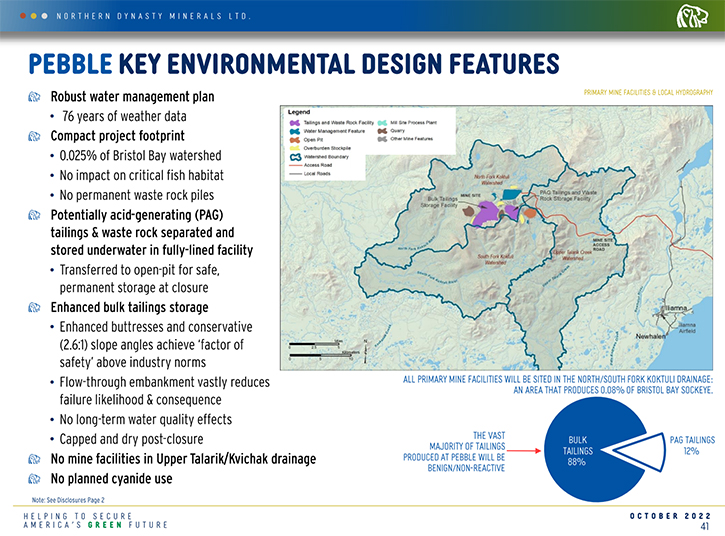Click the yellow dot in the header
725x536 pixels.
coord(33,16)
